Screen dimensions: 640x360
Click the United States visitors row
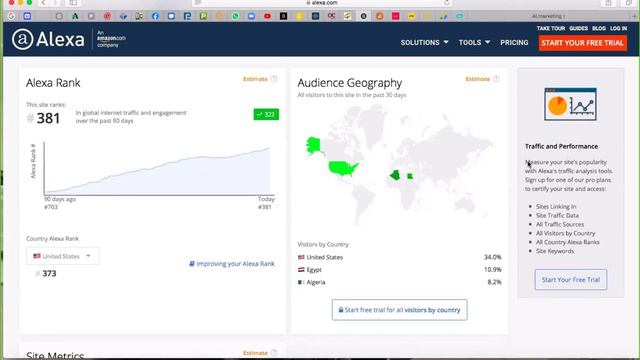click(399, 257)
